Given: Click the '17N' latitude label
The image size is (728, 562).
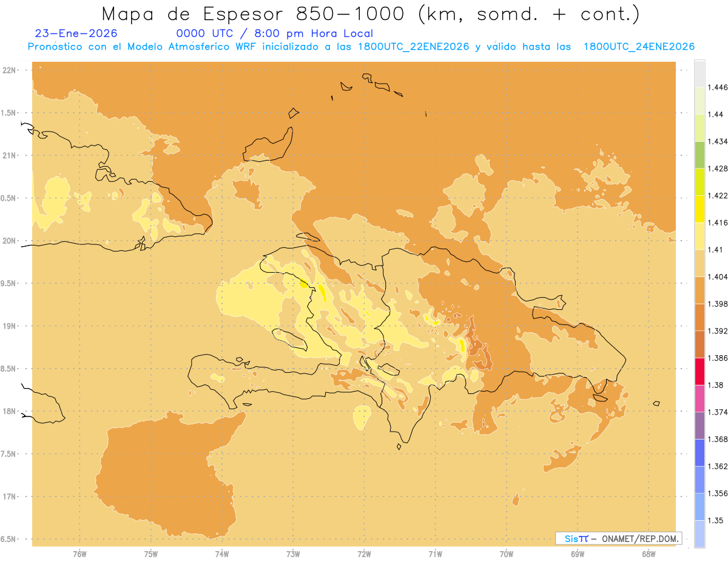Looking at the screenshot, I should [10, 497].
